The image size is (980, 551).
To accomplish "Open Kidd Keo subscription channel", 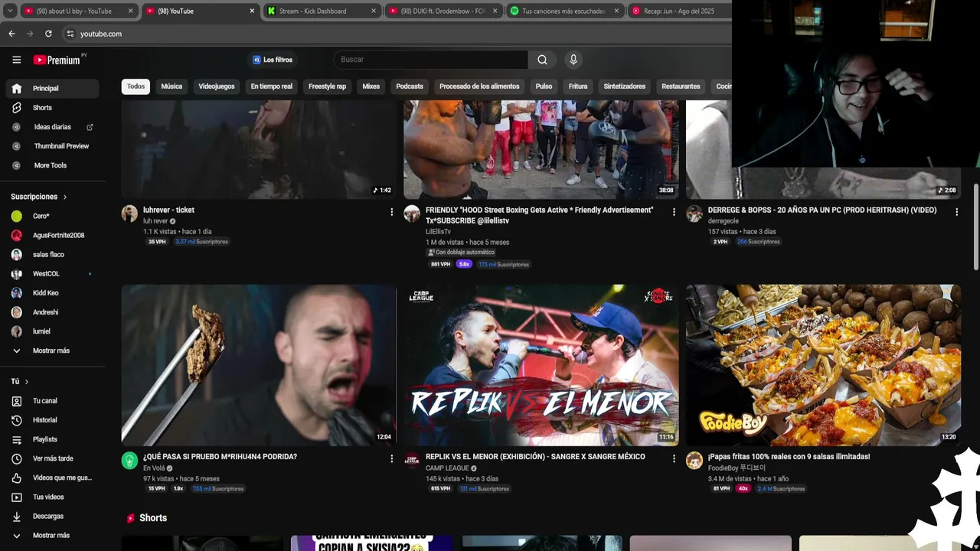I will click(52, 293).
